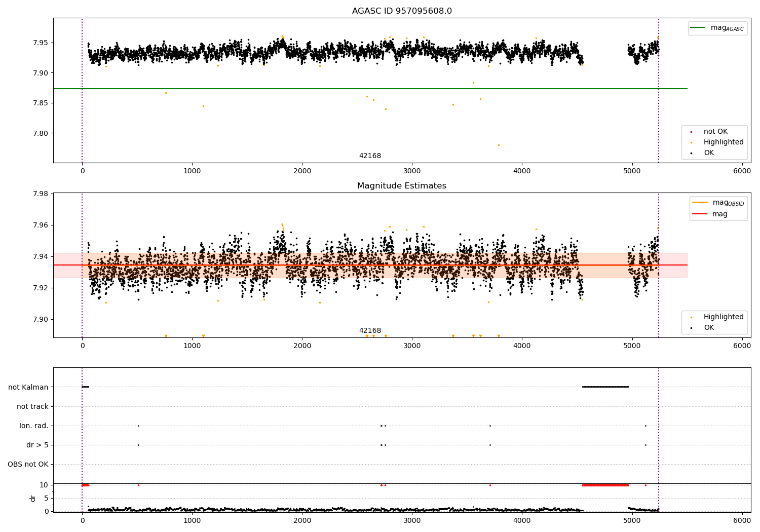The image size is (760, 532).
Task: Click y-tick "7.94" on Magnitude Estimates plot
Action: coord(40,256)
